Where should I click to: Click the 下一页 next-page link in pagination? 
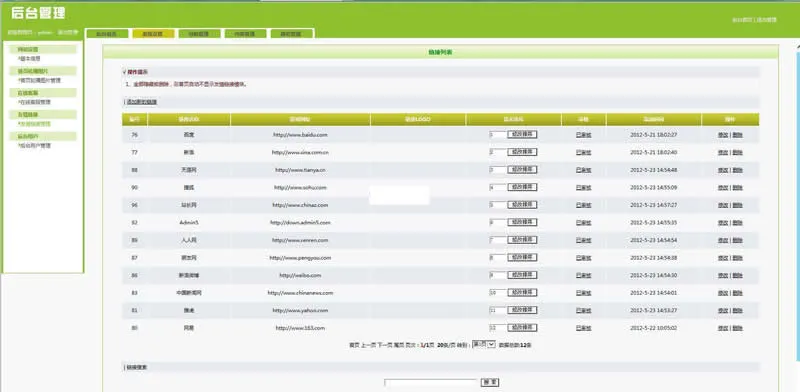pos(384,345)
